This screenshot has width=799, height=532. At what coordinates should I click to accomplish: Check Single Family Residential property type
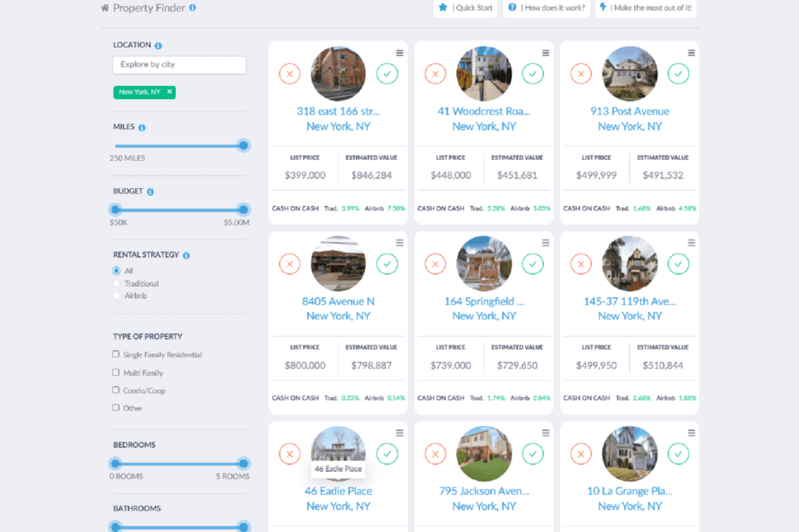(x=116, y=355)
